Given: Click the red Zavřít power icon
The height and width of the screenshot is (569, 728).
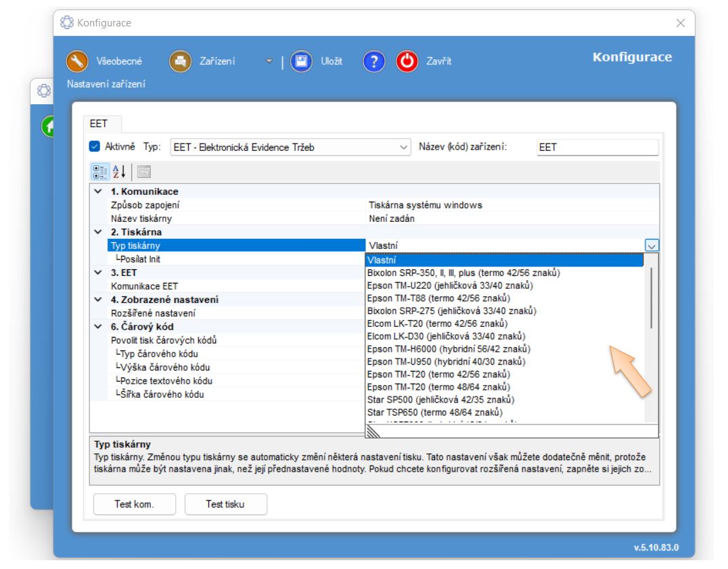Looking at the screenshot, I should click(x=407, y=62).
